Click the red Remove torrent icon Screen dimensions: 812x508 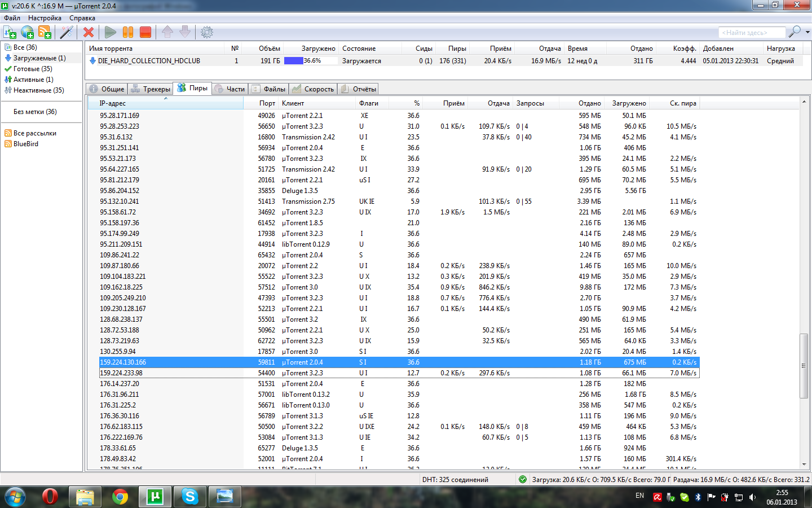pos(89,32)
